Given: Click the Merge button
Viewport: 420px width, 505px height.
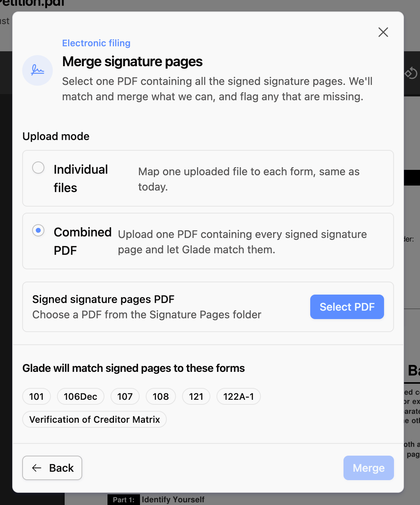Looking at the screenshot, I should (369, 468).
